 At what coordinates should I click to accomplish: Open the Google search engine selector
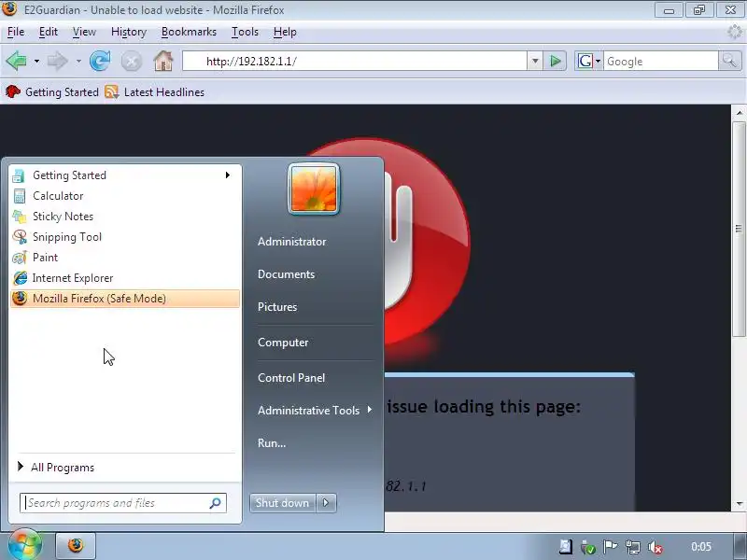click(x=589, y=61)
